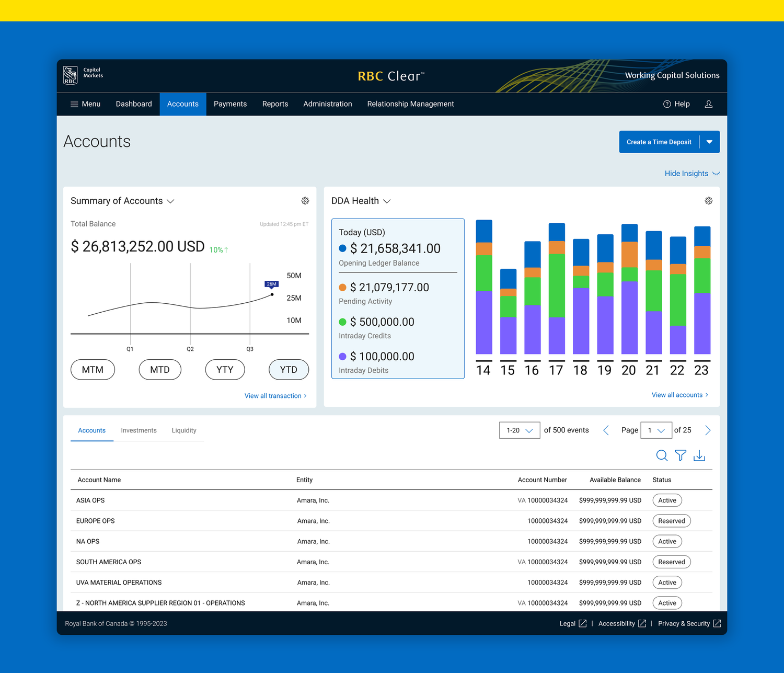784x673 pixels.
Task: Select the bar for day 14
Action: click(484, 287)
